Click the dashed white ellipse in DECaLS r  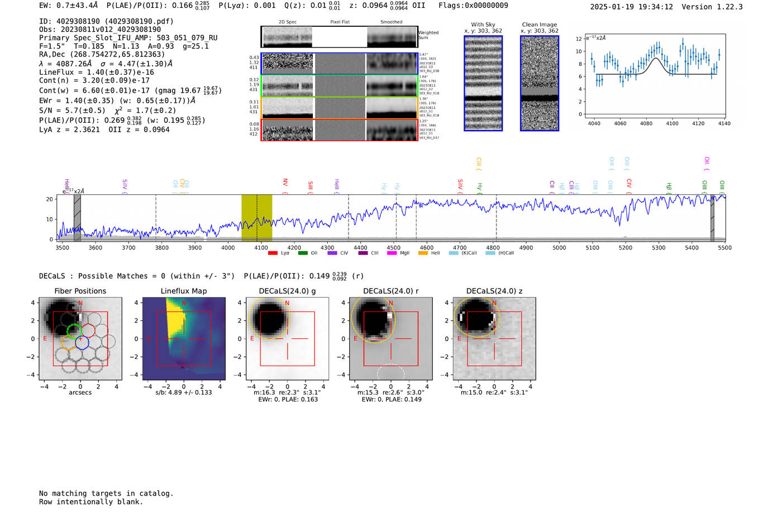(x=391, y=372)
